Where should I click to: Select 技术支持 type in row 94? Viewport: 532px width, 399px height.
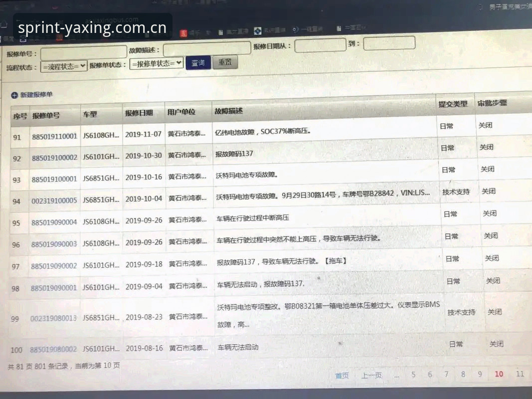(456, 192)
